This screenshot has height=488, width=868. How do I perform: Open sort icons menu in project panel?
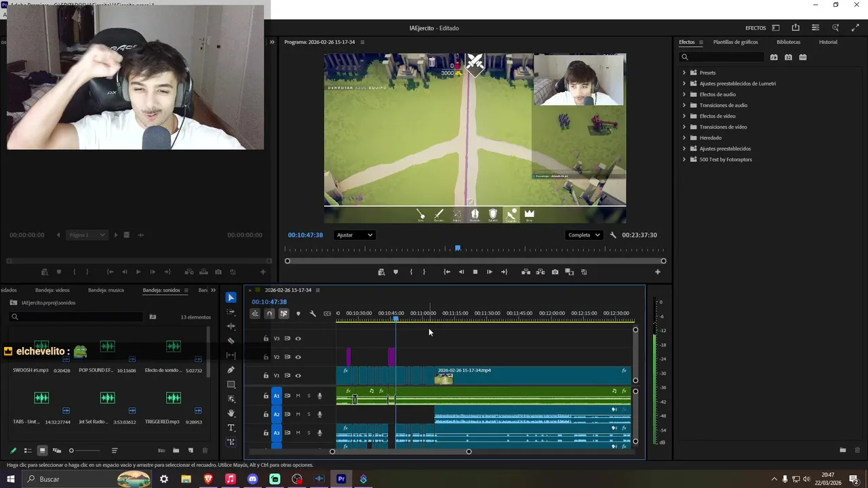click(x=114, y=451)
